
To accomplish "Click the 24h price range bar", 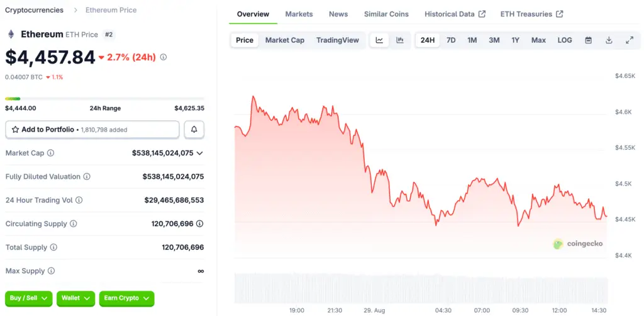I will coord(104,99).
